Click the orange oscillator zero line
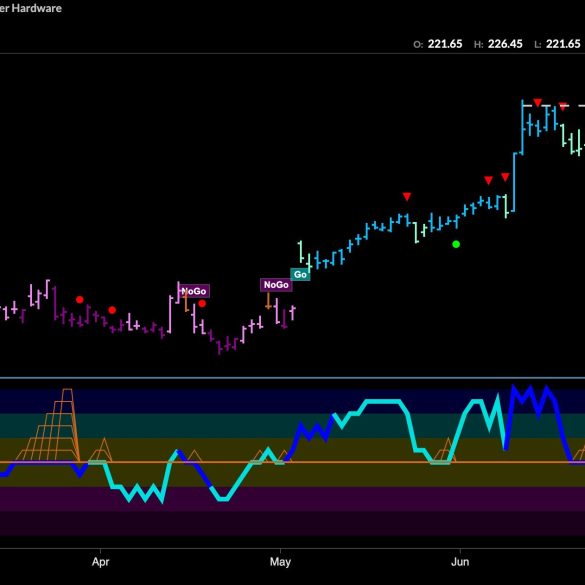The width and height of the screenshot is (585, 585). 292,462
